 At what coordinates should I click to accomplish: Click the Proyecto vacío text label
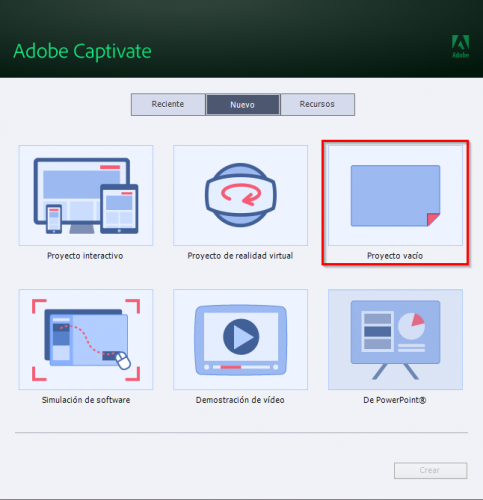[395, 256]
